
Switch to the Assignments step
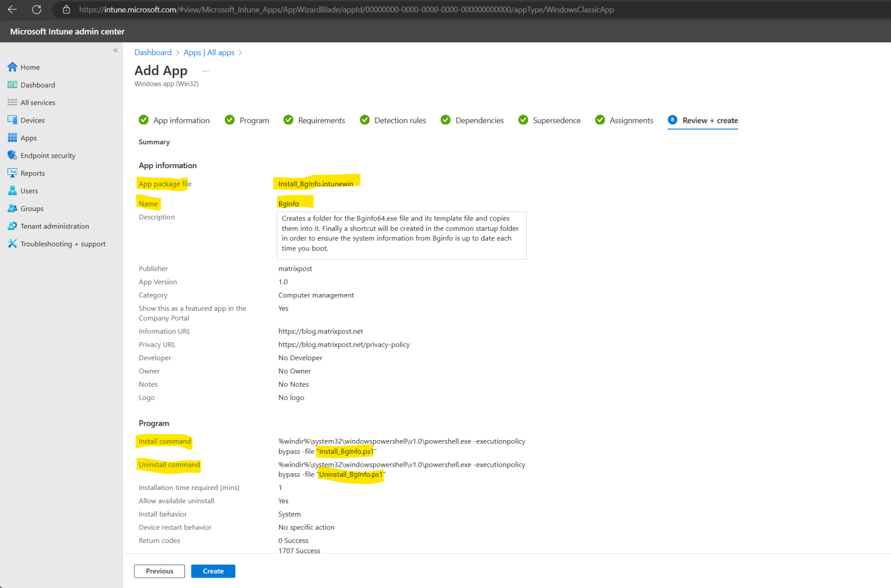[x=631, y=120]
